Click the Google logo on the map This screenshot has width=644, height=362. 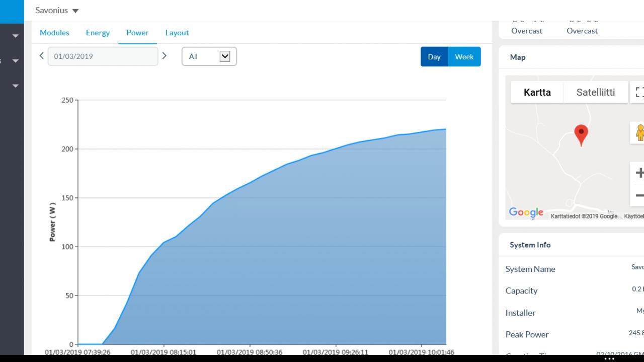526,212
